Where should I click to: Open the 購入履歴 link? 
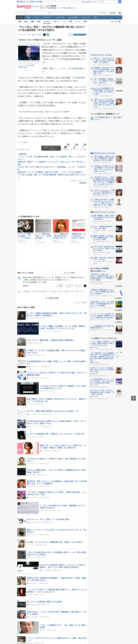point(112,13)
